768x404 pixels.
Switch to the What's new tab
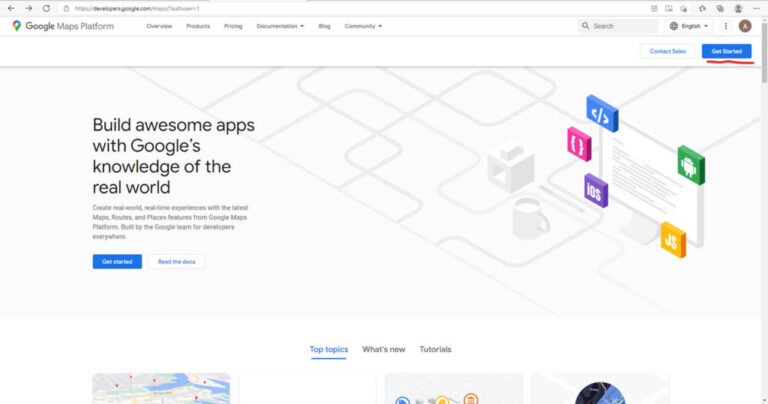coord(383,350)
